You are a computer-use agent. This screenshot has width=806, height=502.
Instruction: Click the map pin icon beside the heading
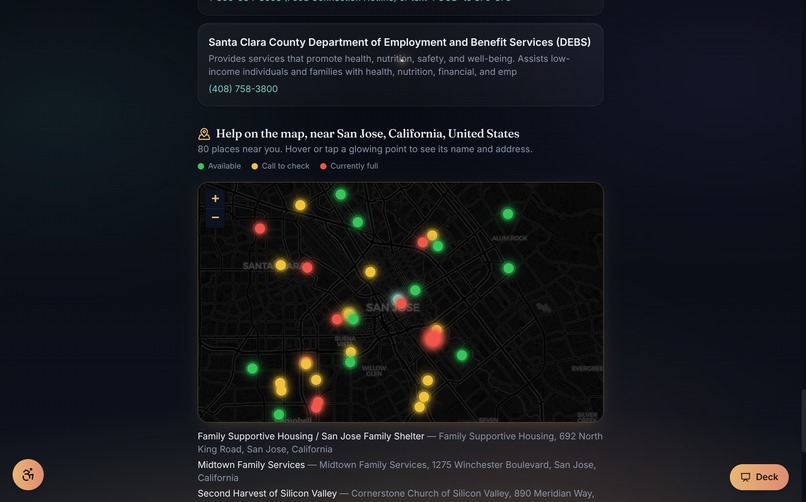[x=204, y=134]
